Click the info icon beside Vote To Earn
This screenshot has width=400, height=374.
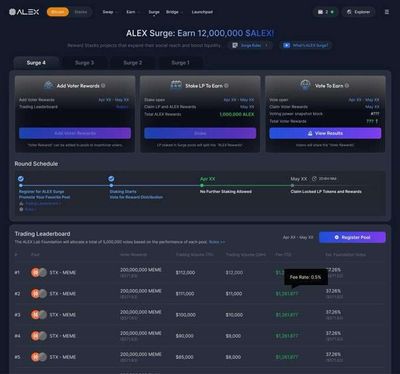(347, 86)
